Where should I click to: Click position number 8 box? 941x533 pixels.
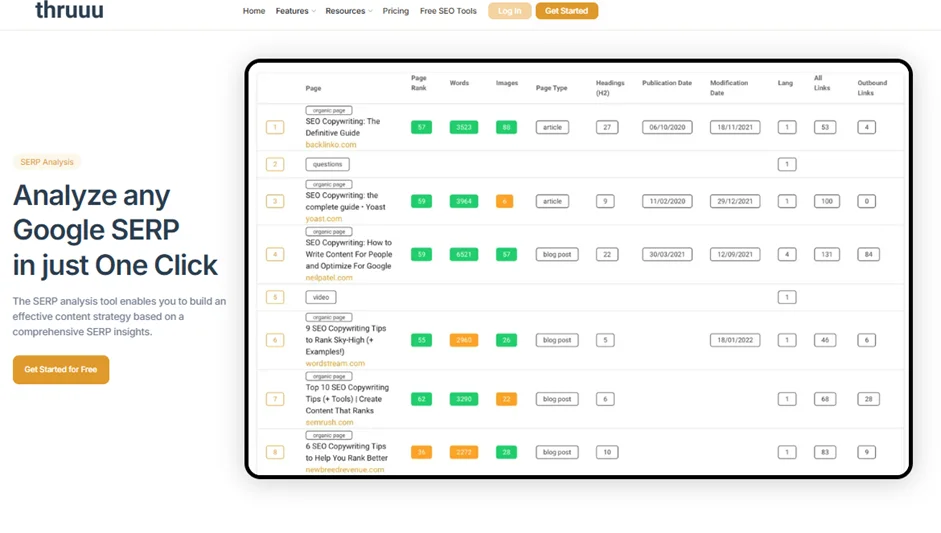coord(275,452)
